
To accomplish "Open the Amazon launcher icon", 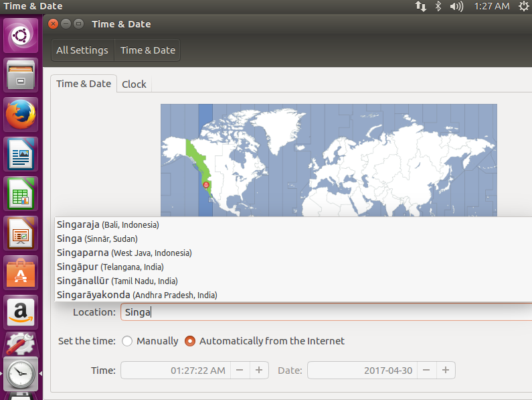I will click(x=21, y=312).
